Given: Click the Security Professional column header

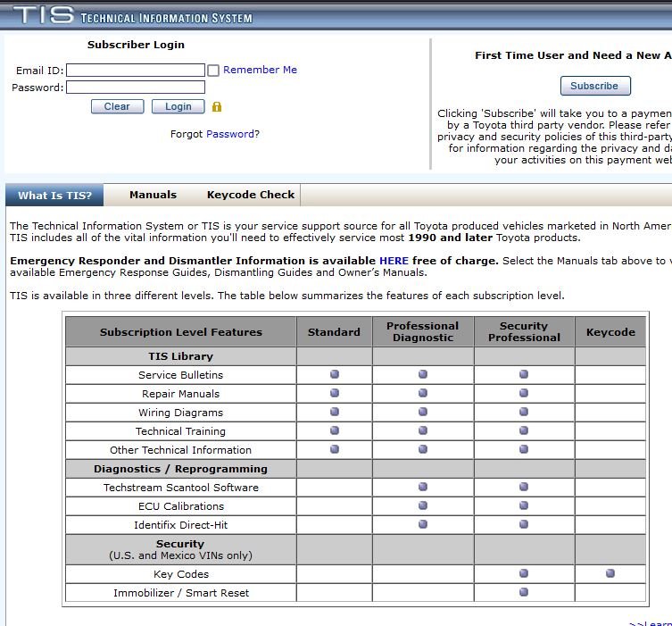Looking at the screenshot, I should [x=524, y=332].
